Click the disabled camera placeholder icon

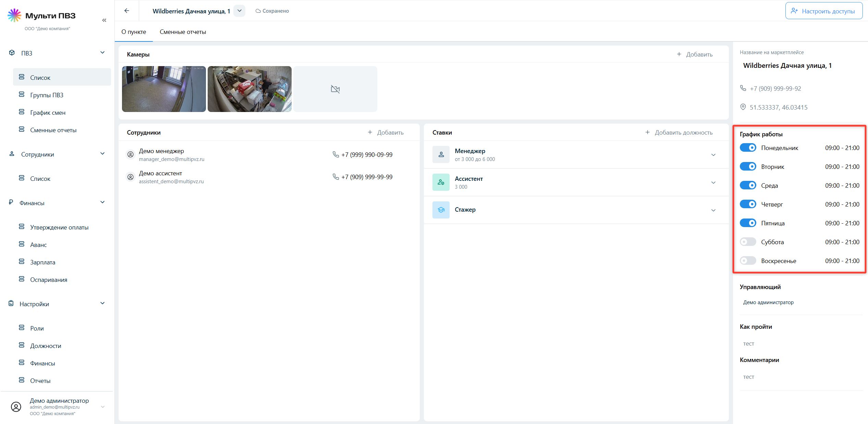point(335,89)
